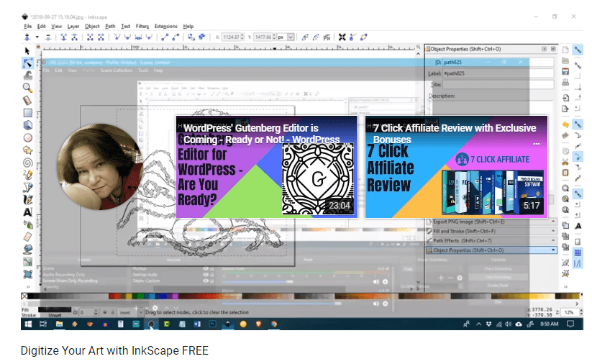
Task: Select the Paint Bucket fill tool
Action: tap(27, 249)
